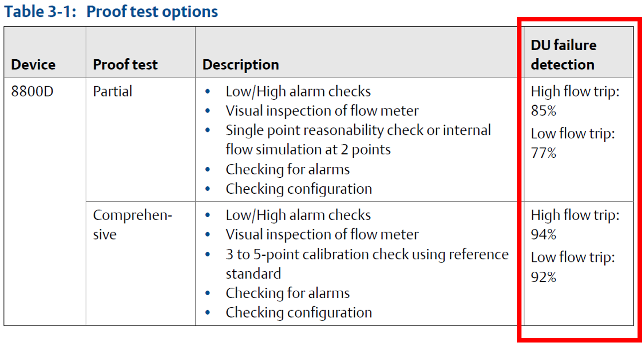Image resolution: width=644 pixels, height=344 pixels.
Task: Click the 85% high flow trip value
Action: pos(543,111)
